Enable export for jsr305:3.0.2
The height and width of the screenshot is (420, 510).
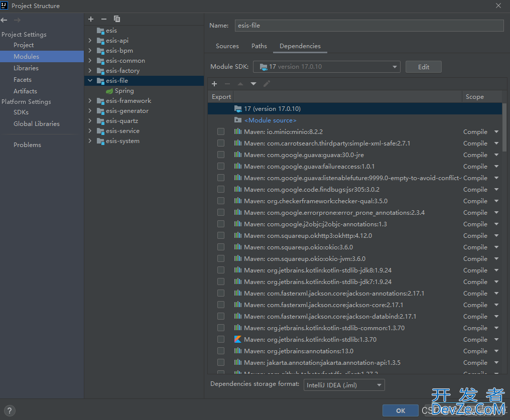click(221, 189)
